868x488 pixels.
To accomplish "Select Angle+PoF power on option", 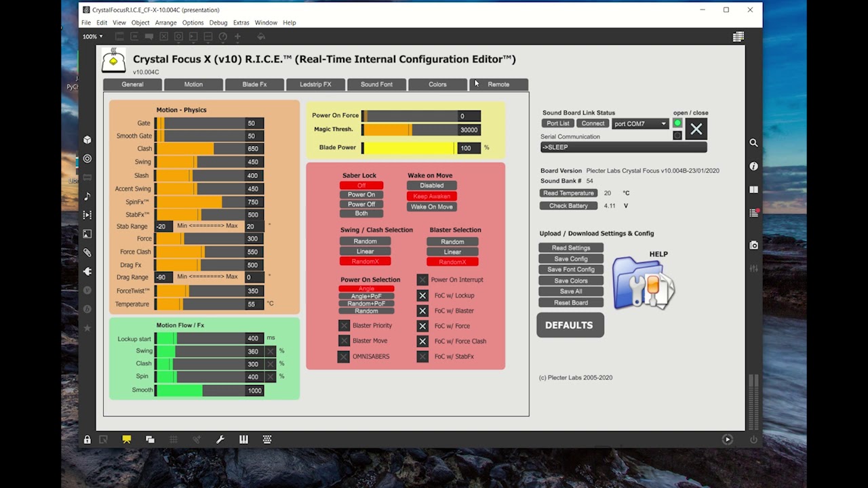I will (366, 296).
